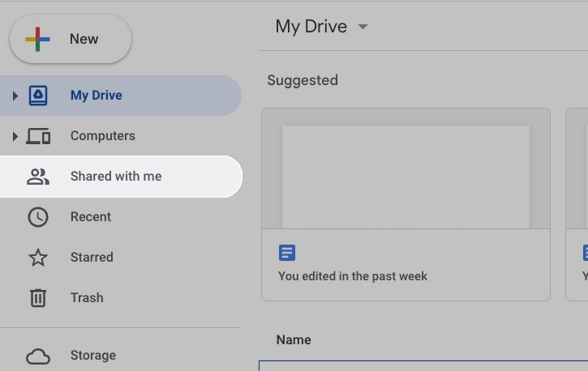This screenshot has height=371, width=588.
Task: Click the New button
Action: 71,39
